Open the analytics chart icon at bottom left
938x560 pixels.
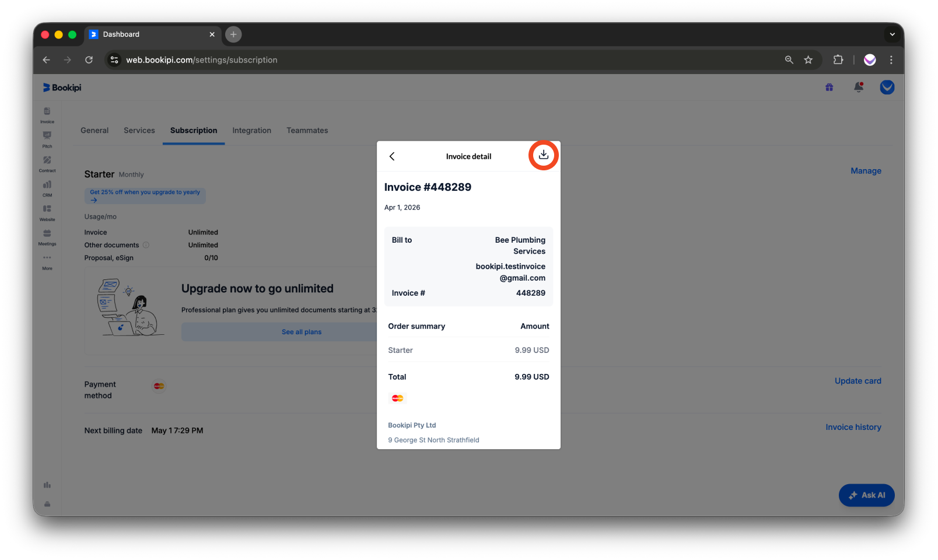coord(47,484)
